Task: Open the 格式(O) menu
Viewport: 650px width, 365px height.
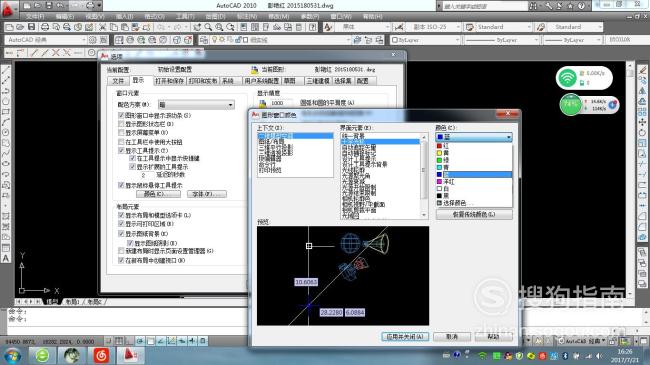Action: 154,16
